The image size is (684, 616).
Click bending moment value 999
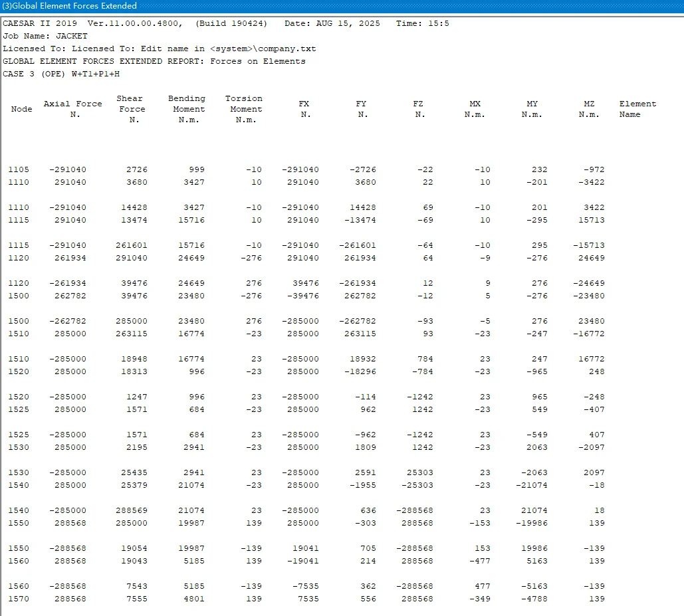click(197, 169)
